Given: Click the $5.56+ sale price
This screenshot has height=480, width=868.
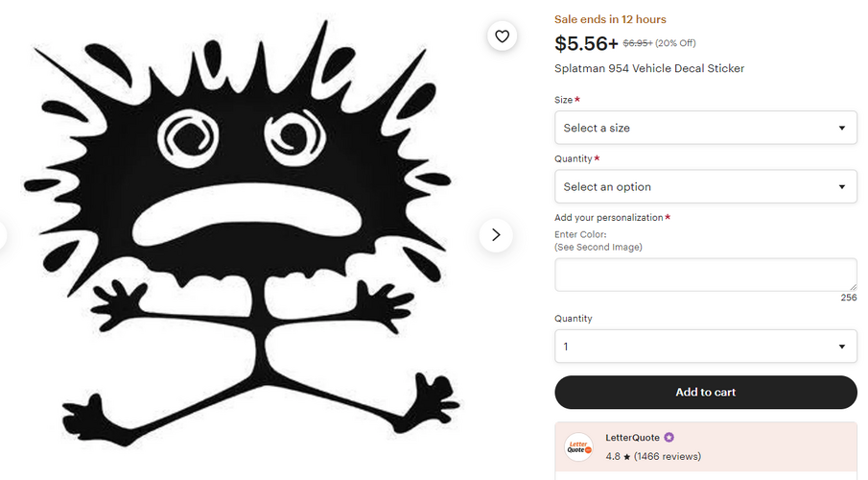Looking at the screenshot, I should tap(586, 43).
